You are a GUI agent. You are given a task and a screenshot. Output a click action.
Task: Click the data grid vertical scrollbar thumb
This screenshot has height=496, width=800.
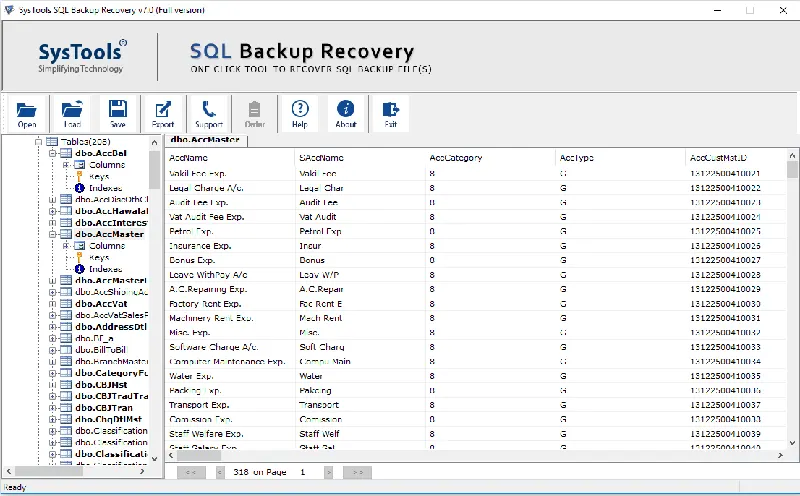pyautogui.click(x=792, y=169)
